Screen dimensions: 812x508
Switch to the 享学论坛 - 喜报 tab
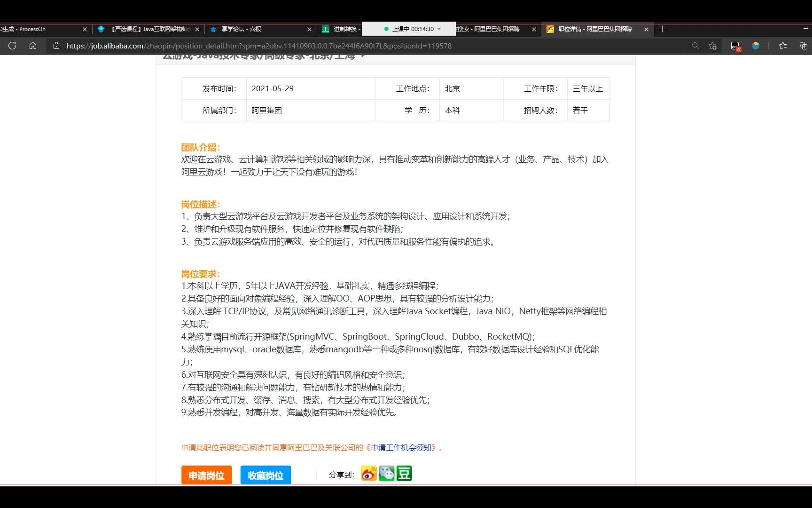pos(260,29)
